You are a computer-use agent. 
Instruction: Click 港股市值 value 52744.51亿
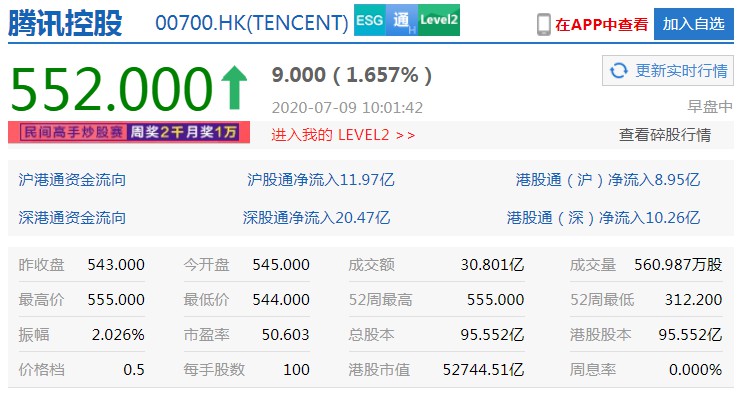coord(484,369)
